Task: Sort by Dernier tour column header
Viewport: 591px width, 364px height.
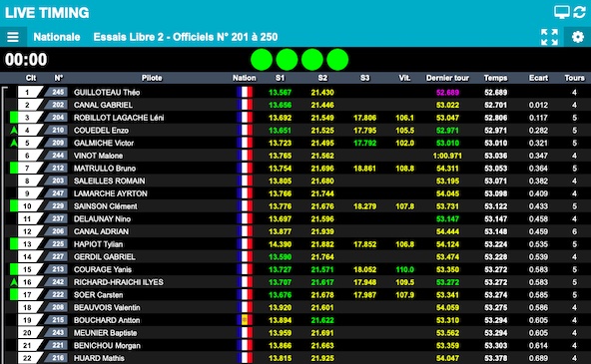Action: pyautogui.click(x=447, y=78)
